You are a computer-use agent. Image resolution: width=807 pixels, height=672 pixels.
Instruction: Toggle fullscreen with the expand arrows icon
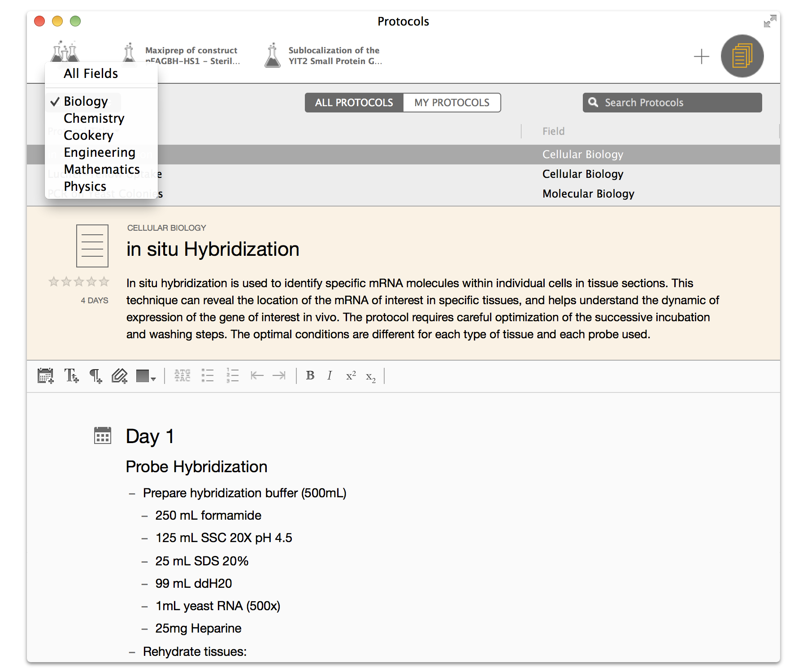point(770,21)
